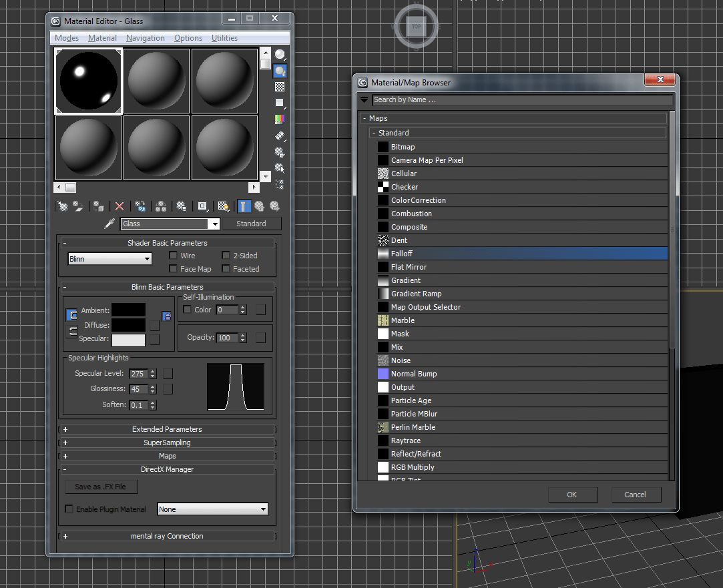Enable the Wire checkbox
Viewport: 723px width, 588px height.
pyautogui.click(x=173, y=256)
